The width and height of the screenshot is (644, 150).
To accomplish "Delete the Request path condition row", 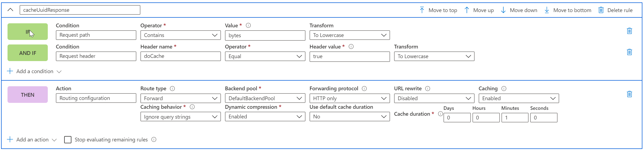I will (630, 31).
